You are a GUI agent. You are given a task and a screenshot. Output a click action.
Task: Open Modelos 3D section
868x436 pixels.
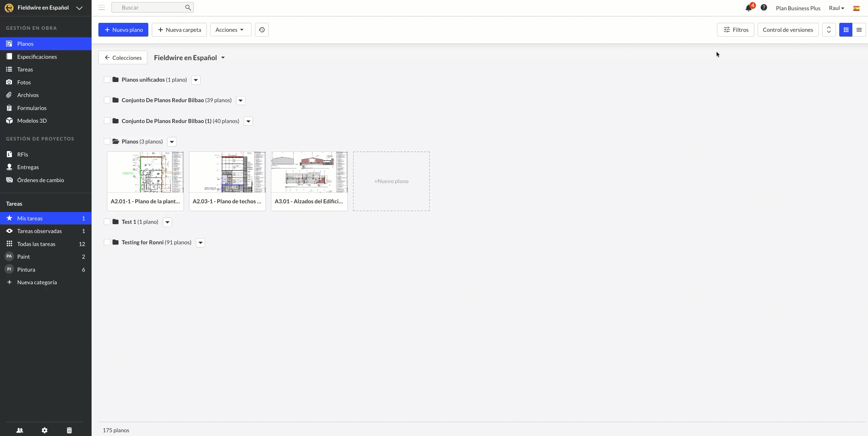(32, 121)
